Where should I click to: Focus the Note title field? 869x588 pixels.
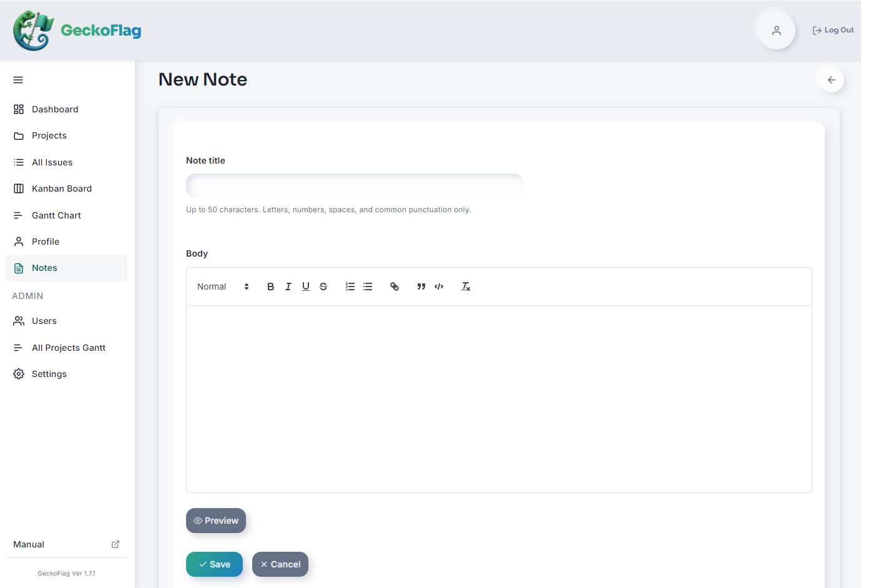(355, 185)
